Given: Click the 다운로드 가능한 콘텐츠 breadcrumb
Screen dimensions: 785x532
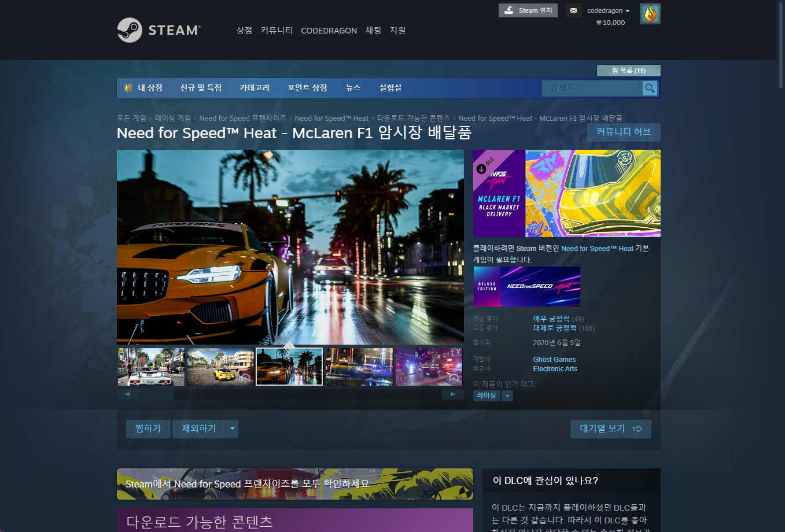Looking at the screenshot, I should tap(413, 118).
